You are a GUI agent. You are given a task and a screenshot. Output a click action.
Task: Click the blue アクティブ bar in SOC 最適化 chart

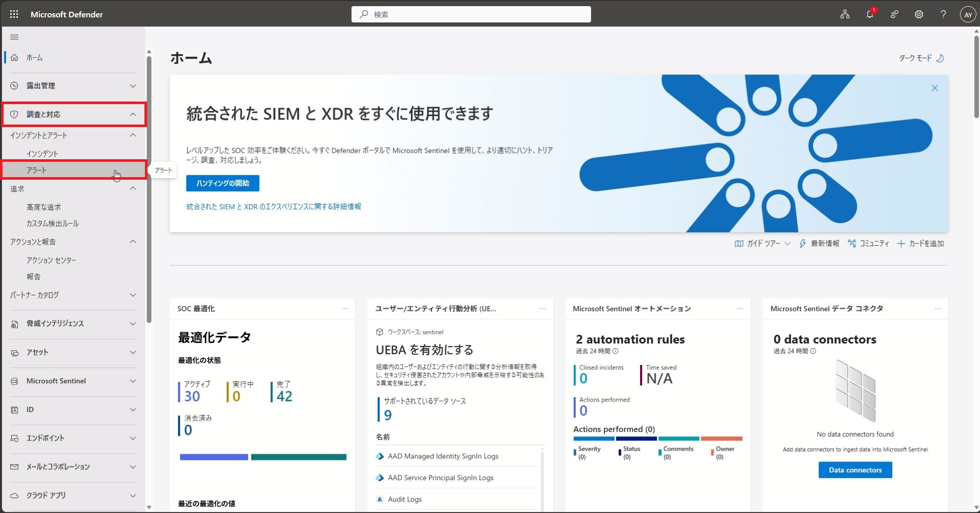(x=214, y=457)
